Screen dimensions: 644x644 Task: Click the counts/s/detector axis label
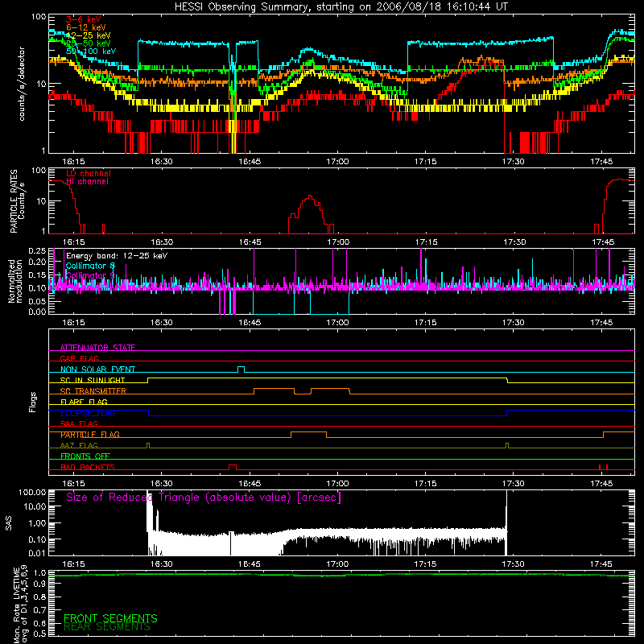[22, 84]
